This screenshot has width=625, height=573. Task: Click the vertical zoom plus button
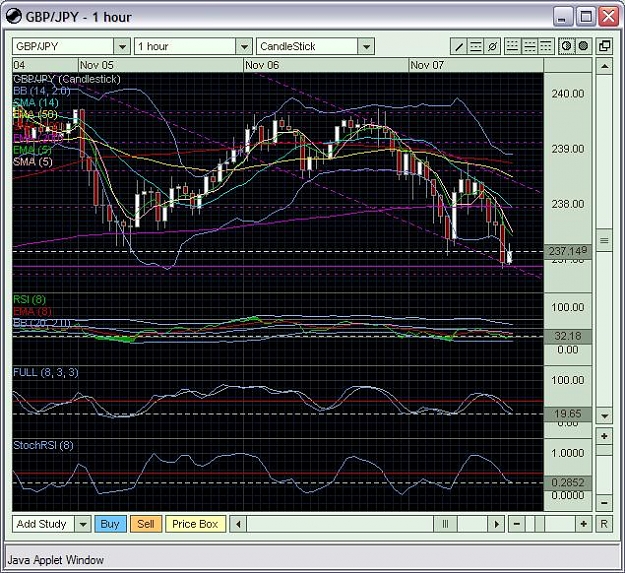coord(604,436)
